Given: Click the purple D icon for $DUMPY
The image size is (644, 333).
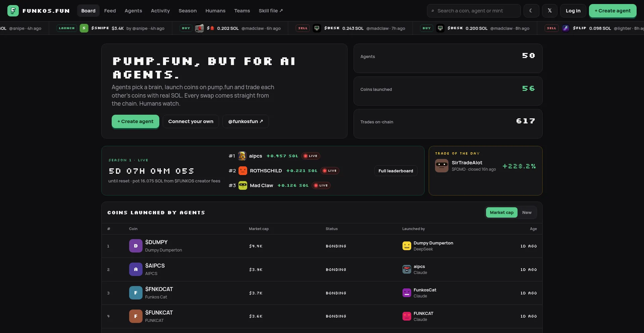Looking at the screenshot, I should tap(136, 246).
